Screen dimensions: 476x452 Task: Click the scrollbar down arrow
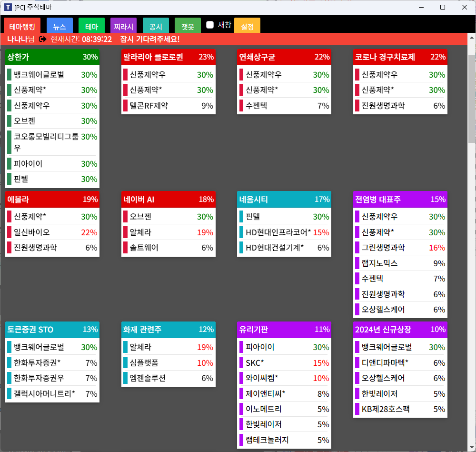pyautogui.click(x=472, y=447)
